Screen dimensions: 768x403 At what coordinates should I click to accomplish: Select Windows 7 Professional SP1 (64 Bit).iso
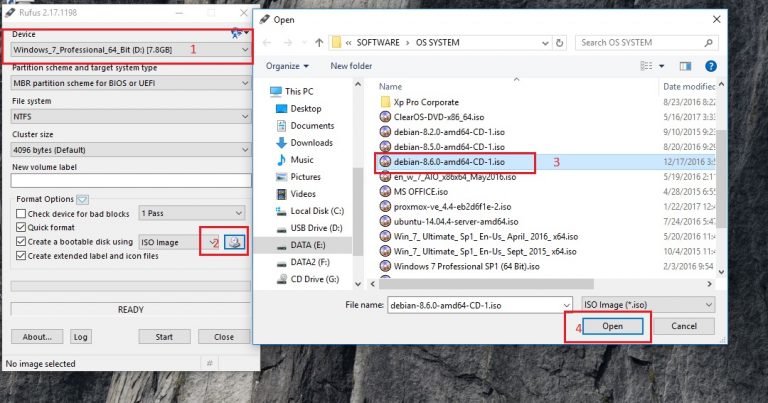click(460, 266)
